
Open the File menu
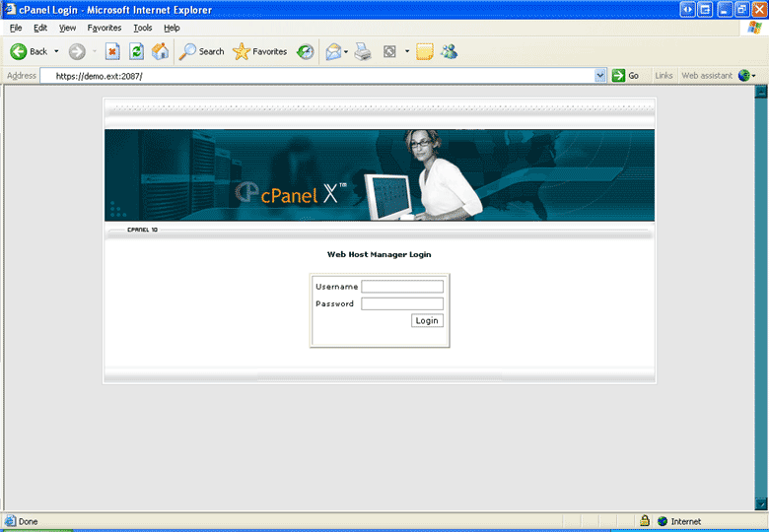(16, 28)
